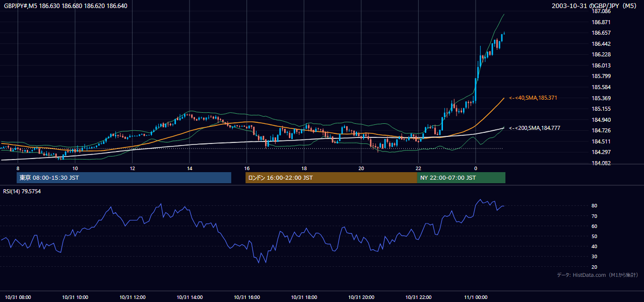Click price axis value 186.442

601,44
